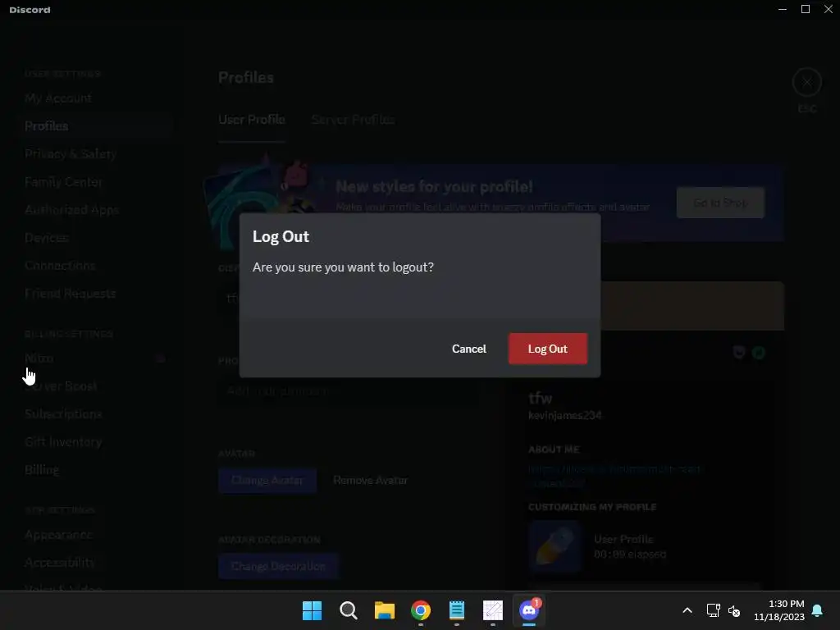Open the Notepad app in the taskbar
The height and width of the screenshot is (630, 840).
456,610
